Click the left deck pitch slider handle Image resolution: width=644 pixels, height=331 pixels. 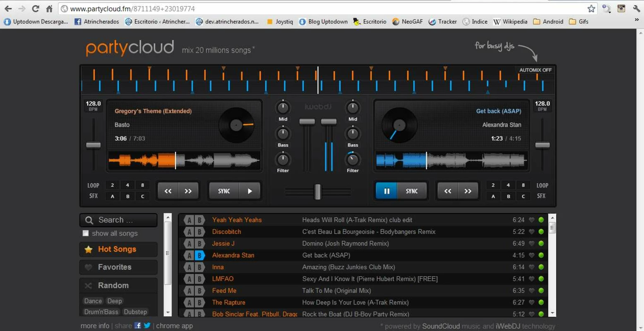pyautogui.click(x=93, y=145)
